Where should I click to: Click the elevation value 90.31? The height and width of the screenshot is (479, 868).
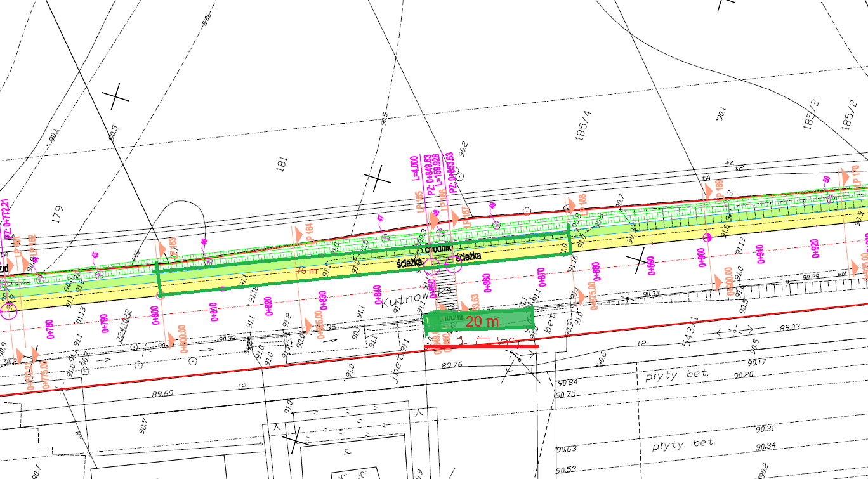point(766,429)
